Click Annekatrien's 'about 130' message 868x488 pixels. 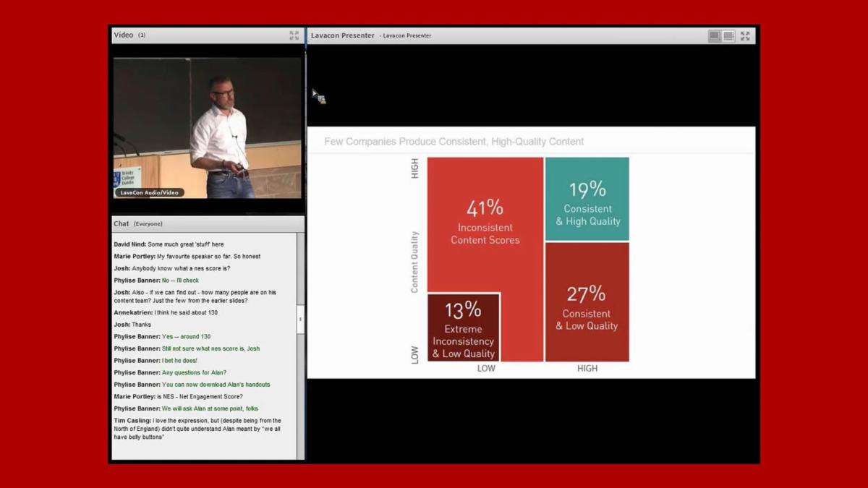(166, 312)
